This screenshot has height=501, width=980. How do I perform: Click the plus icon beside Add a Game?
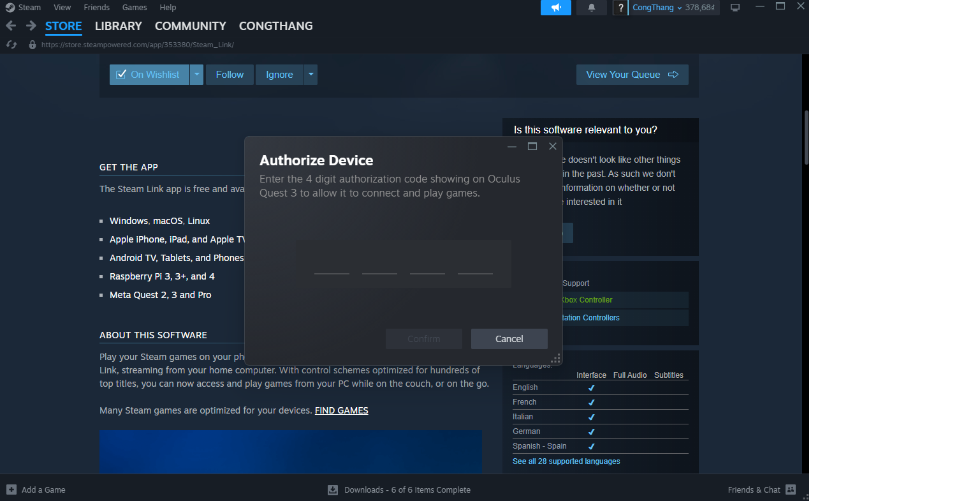coord(11,490)
